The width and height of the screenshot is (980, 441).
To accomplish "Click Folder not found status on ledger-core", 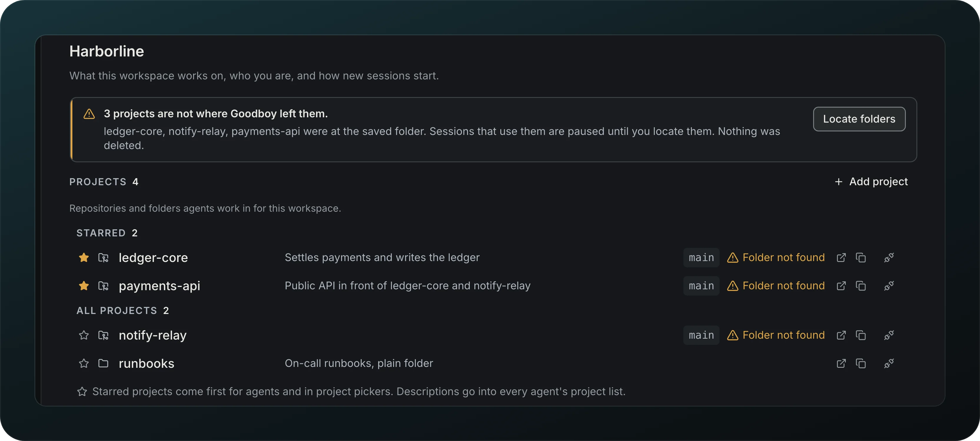I will click(783, 257).
